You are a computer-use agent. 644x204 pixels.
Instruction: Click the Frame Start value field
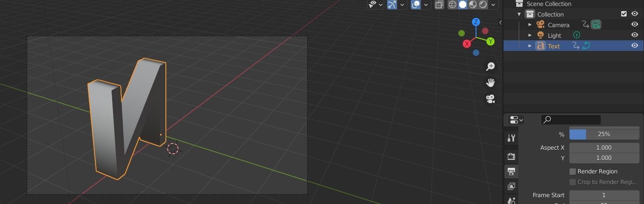click(x=604, y=195)
